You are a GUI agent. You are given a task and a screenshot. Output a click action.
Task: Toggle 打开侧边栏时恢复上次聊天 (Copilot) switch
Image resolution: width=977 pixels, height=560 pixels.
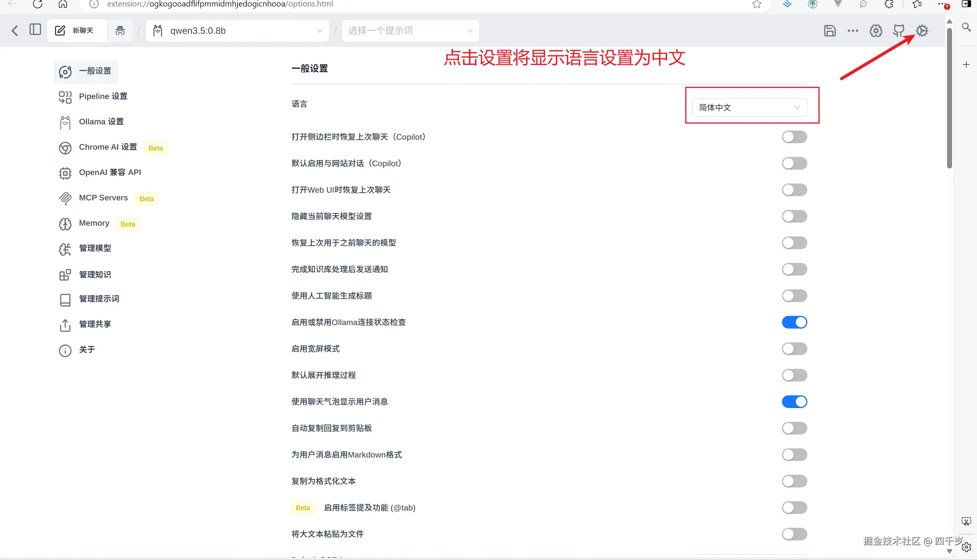794,137
